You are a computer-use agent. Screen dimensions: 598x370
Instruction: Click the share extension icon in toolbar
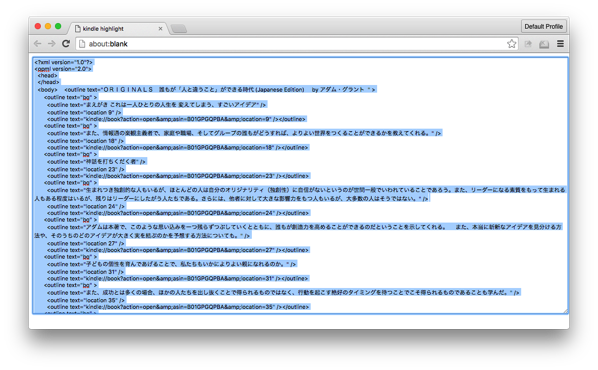pyautogui.click(x=528, y=44)
